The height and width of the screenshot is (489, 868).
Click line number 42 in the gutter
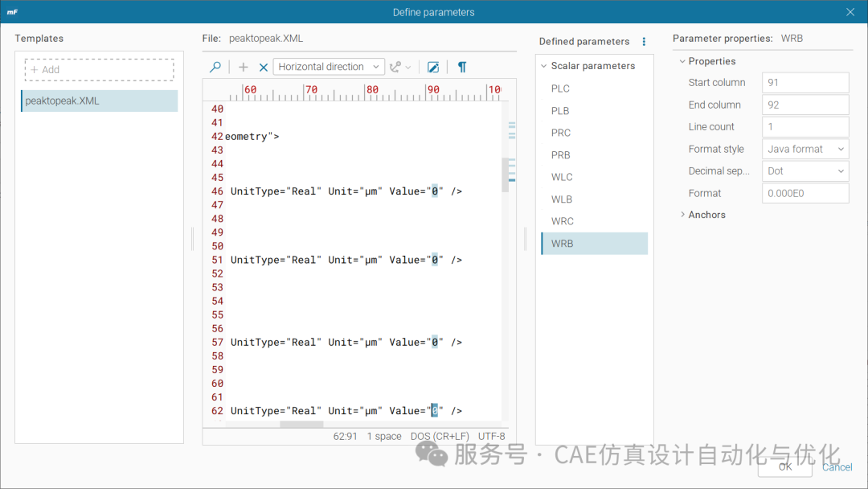click(x=217, y=136)
